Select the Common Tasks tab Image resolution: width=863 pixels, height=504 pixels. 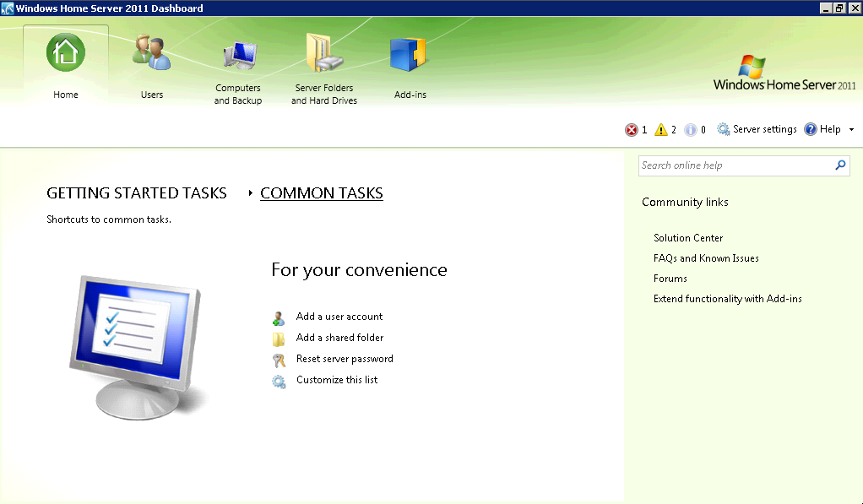point(322,193)
